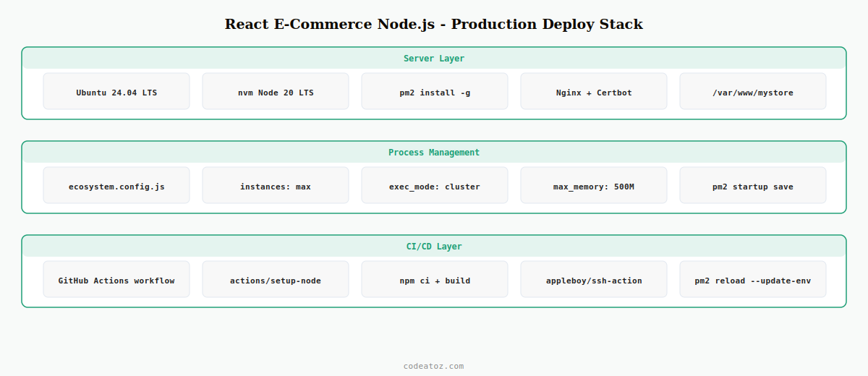Screen dimensions: 868x376
Task: Select the "actions/setup-node" card
Action: pos(276,279)
